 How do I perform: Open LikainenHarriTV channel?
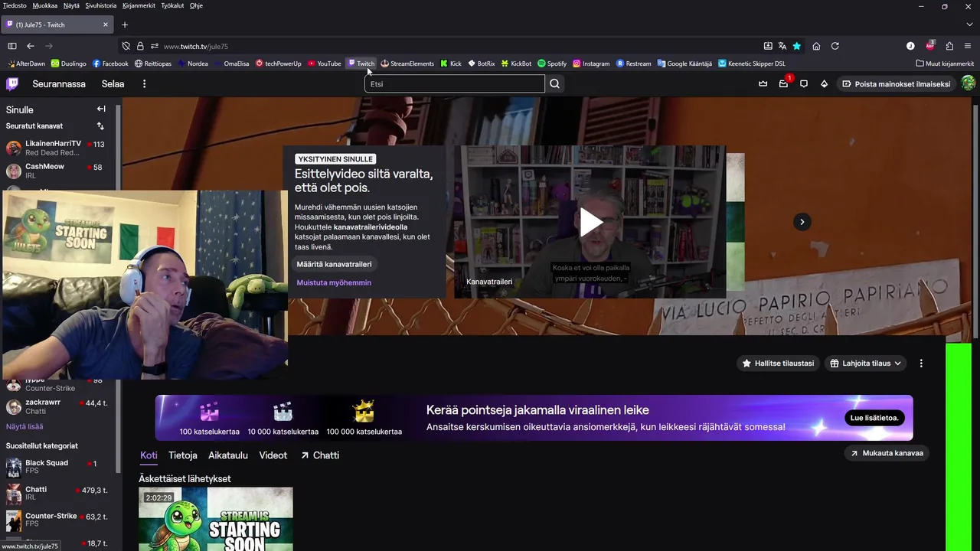tap(57, 148)
